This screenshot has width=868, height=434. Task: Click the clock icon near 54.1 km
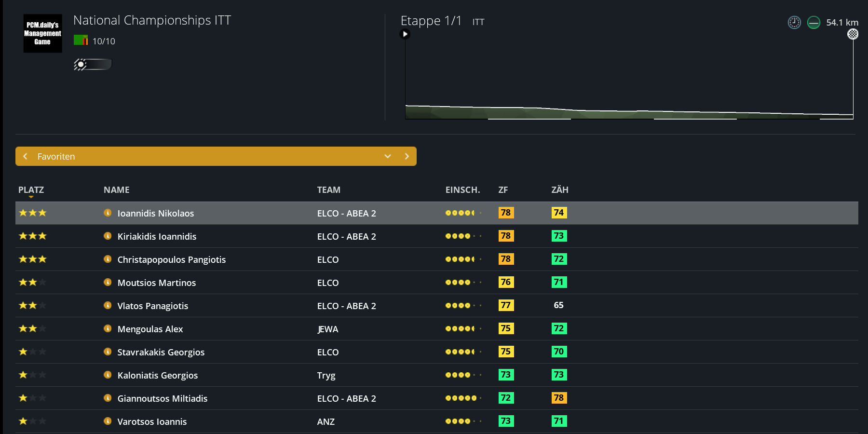click(794, 22)
